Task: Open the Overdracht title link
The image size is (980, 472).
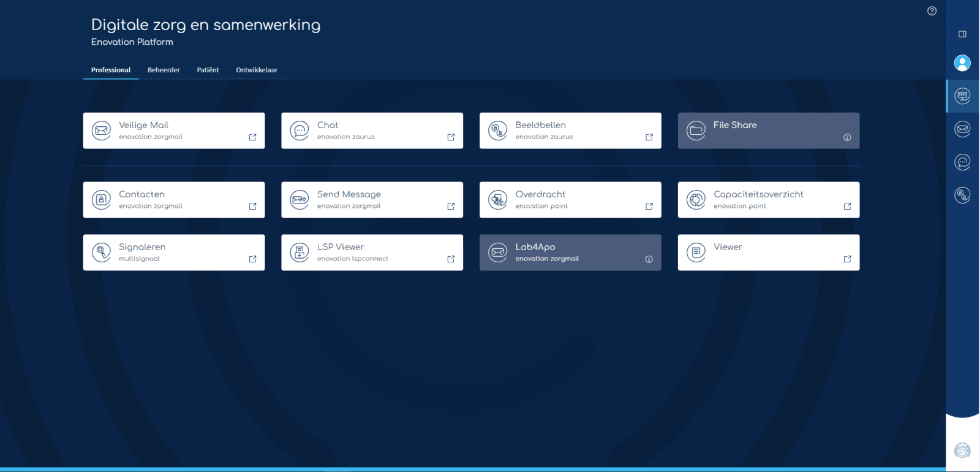Action: coord(540,194)
